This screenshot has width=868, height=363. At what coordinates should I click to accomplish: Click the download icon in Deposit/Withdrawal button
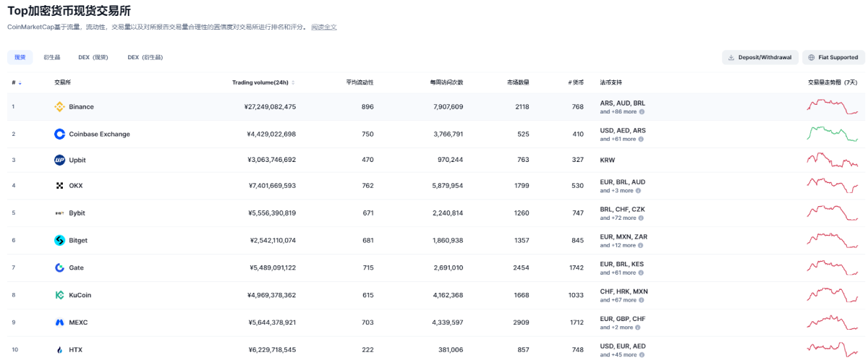click(x=731, y=58)
